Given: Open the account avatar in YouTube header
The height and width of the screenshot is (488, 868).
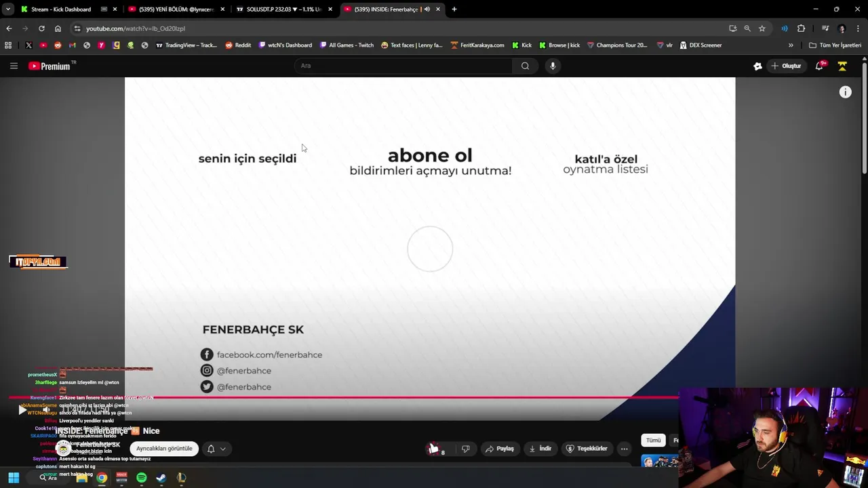Looking at the screenshot, I should (x=842, y=66).
